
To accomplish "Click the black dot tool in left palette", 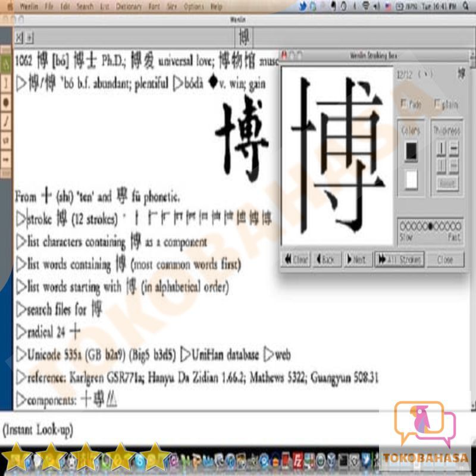I will click(x=6, y=102).
